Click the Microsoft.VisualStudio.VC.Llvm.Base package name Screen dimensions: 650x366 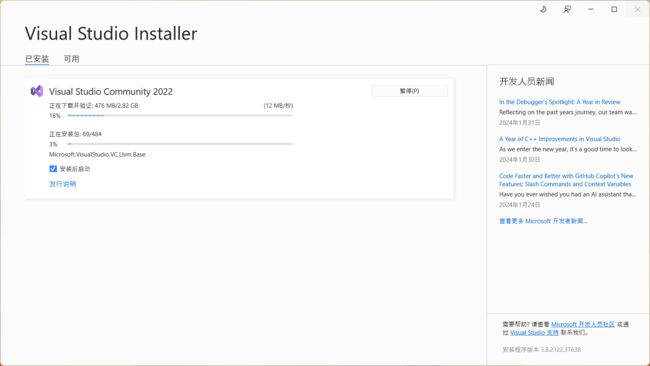pos(97,154)
